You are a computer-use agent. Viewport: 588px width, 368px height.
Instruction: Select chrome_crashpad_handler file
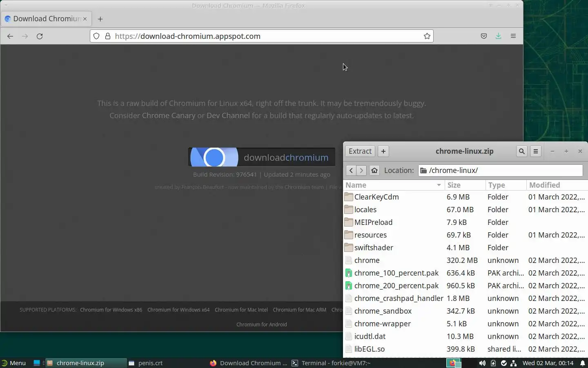pos(465,298)
